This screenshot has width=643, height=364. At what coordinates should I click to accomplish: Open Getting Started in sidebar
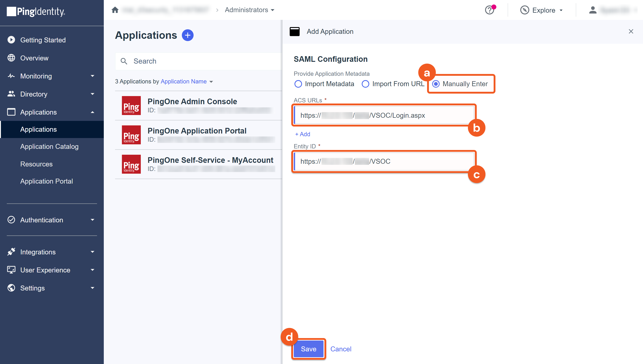pos(43,40)
